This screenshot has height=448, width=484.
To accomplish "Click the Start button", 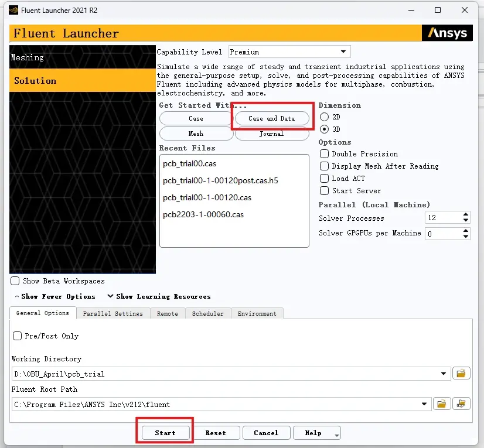I will click(x=165, y=433).
